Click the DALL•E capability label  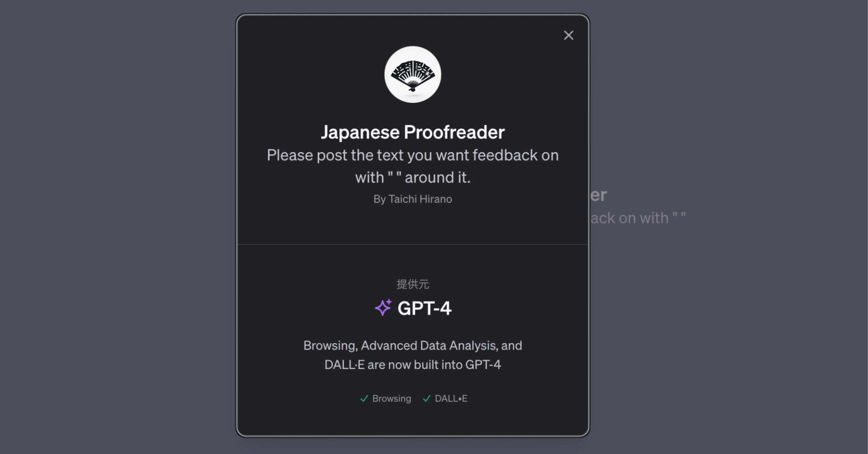451,398
